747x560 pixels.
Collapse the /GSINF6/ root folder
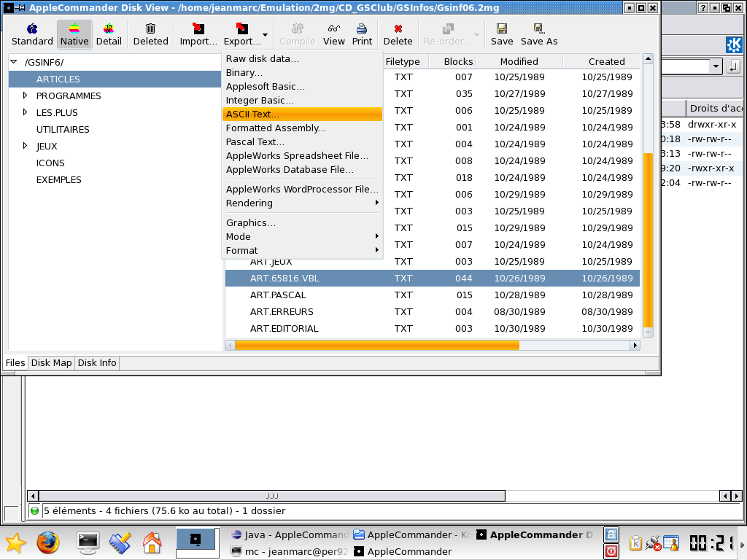click(x=14, y=62)
